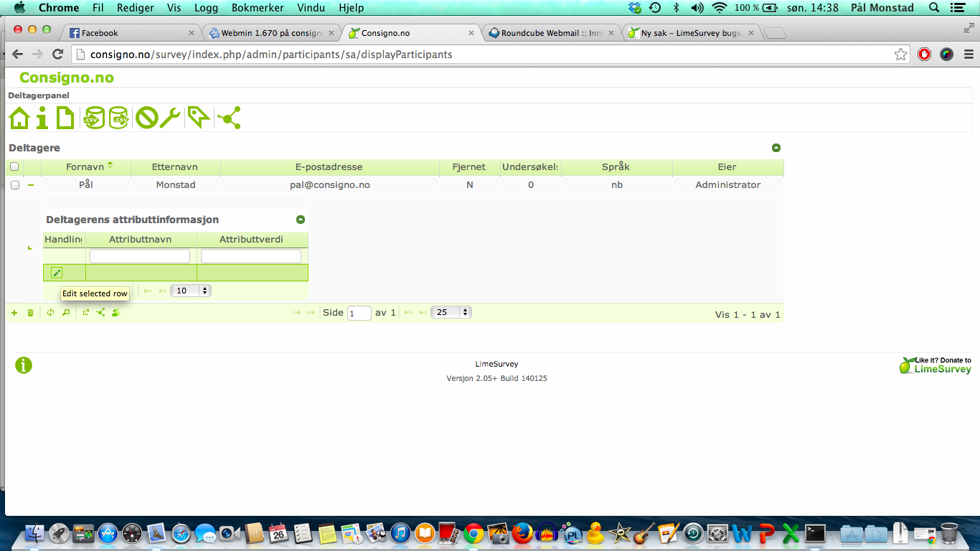
Task: Open the share panel icon in toolbar
Action: 230,118
